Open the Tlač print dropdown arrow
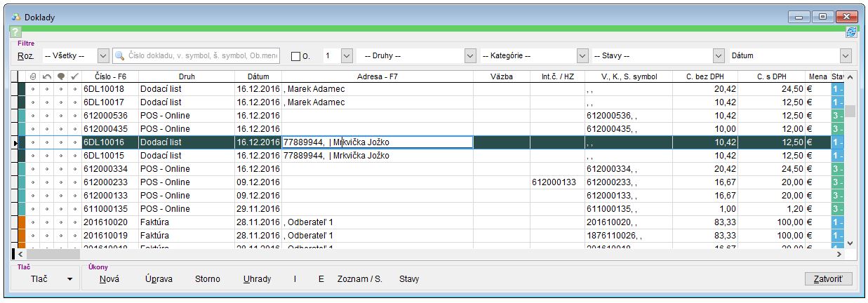This screenshot has height=303, width=868. pyautogui.click(x=69, y=279)
